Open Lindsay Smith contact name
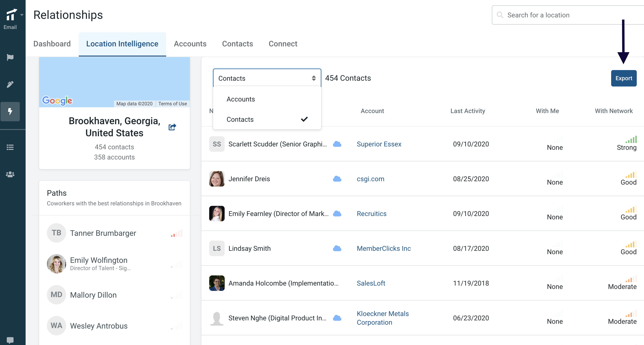This screenshot has height=345, width=644. pyautogui.click(x=250, y=248)
